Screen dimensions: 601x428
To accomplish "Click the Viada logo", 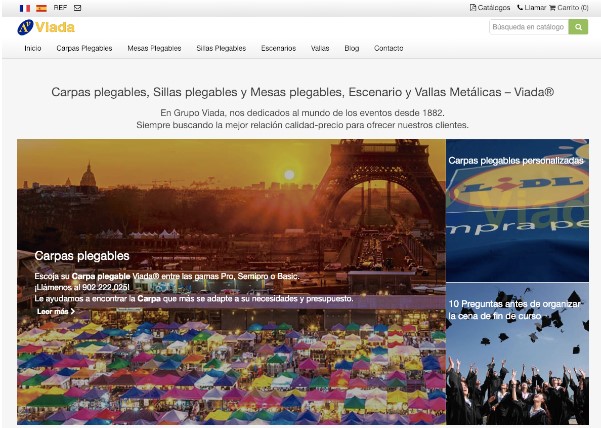I will [46, 27].
